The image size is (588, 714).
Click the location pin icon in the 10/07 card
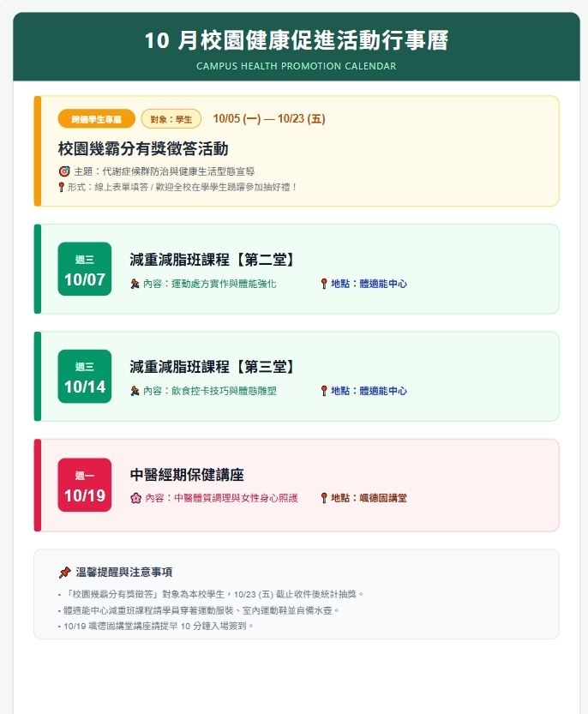[324, 284]
